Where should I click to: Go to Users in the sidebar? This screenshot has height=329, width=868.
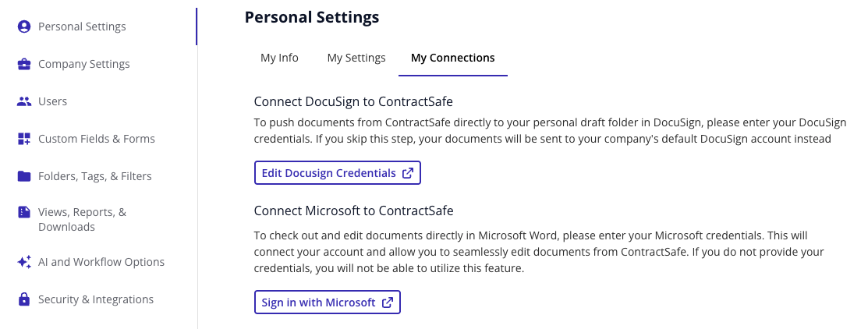[52, 101]
